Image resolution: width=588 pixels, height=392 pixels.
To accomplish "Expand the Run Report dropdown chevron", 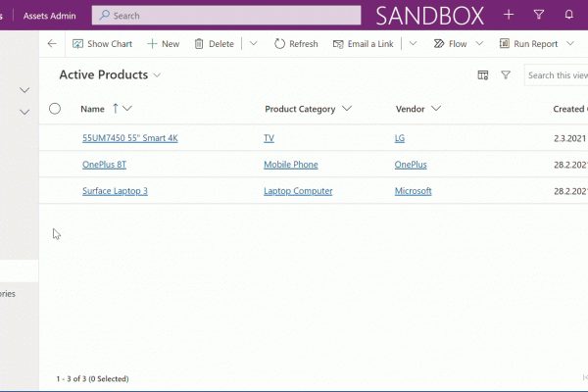I will [x=570, y=43].
